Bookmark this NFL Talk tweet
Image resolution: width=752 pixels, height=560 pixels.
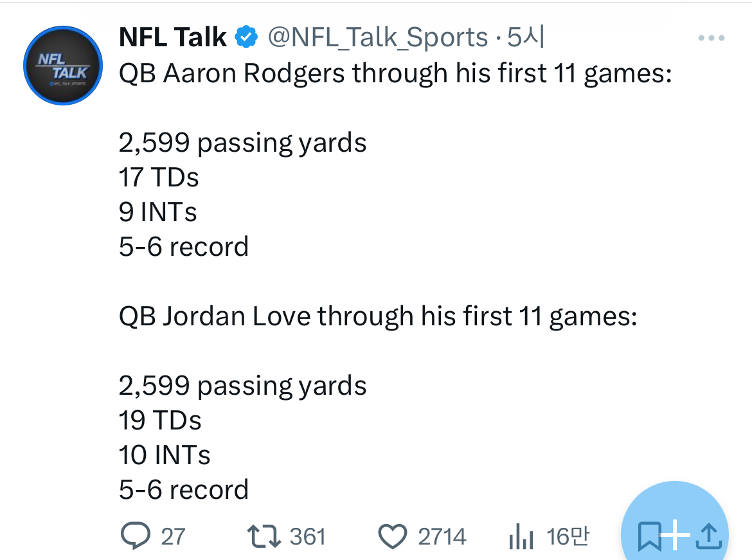point(650,536)
